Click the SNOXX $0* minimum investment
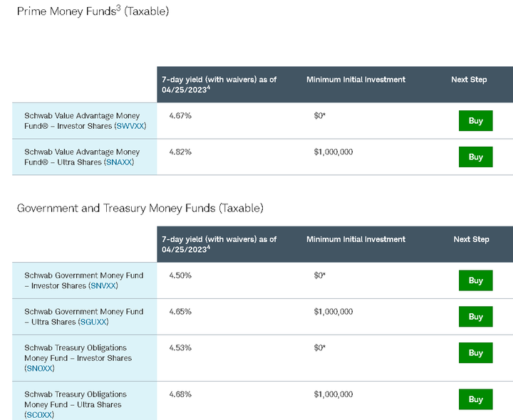 [x=320, y=348]
